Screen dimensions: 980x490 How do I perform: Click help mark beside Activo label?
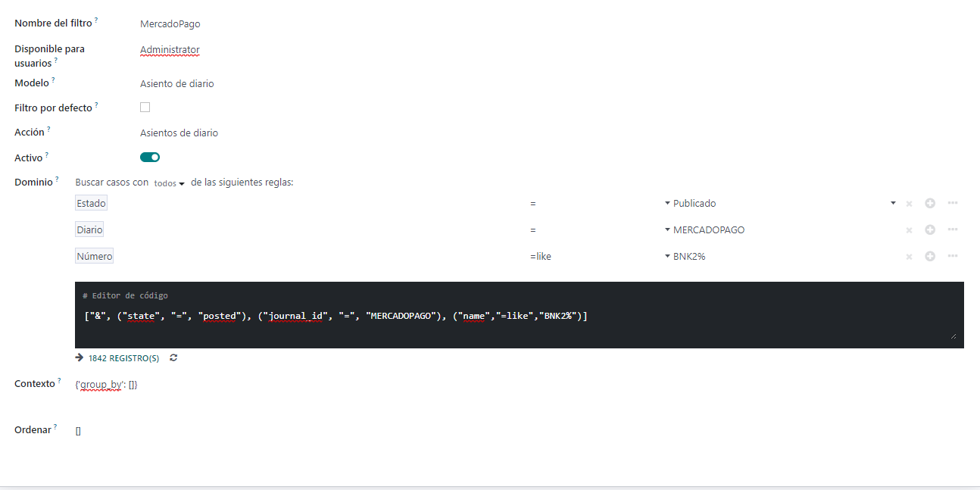(46, 155)
